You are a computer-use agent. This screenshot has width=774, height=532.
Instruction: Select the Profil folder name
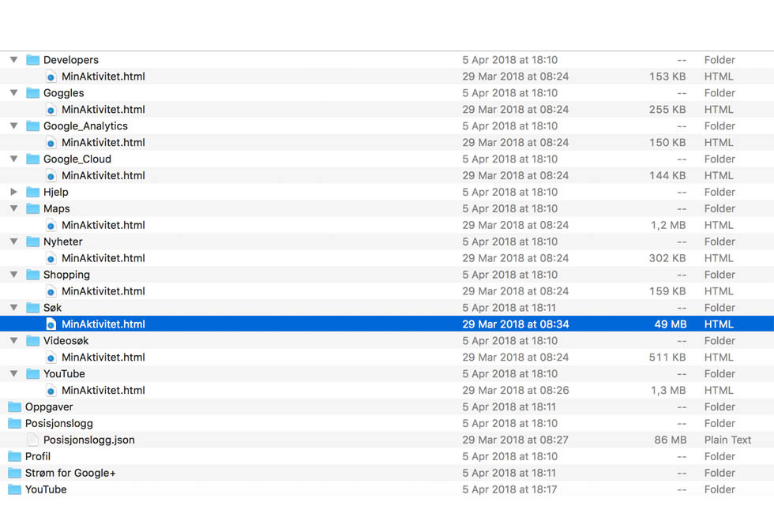click(x=38, y=456)
